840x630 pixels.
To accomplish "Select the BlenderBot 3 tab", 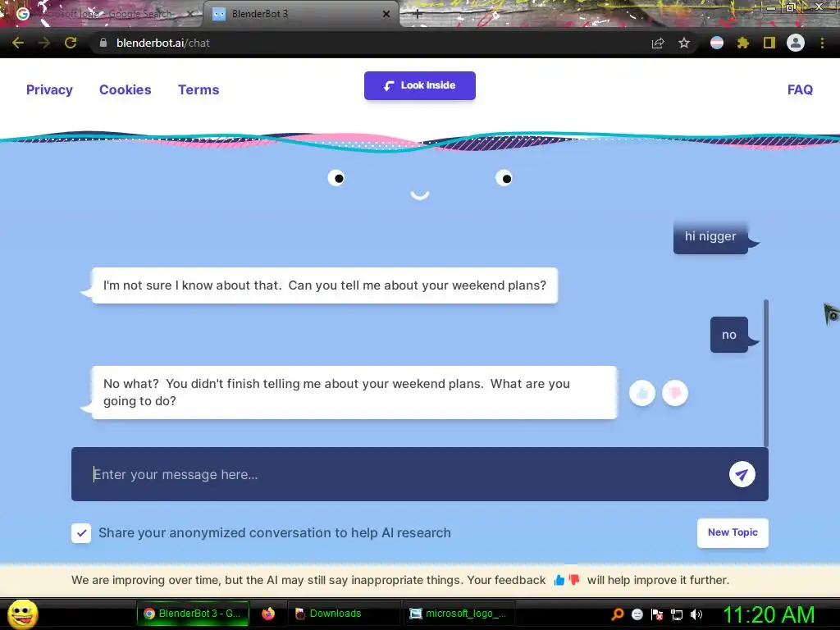I will (300, 14).
